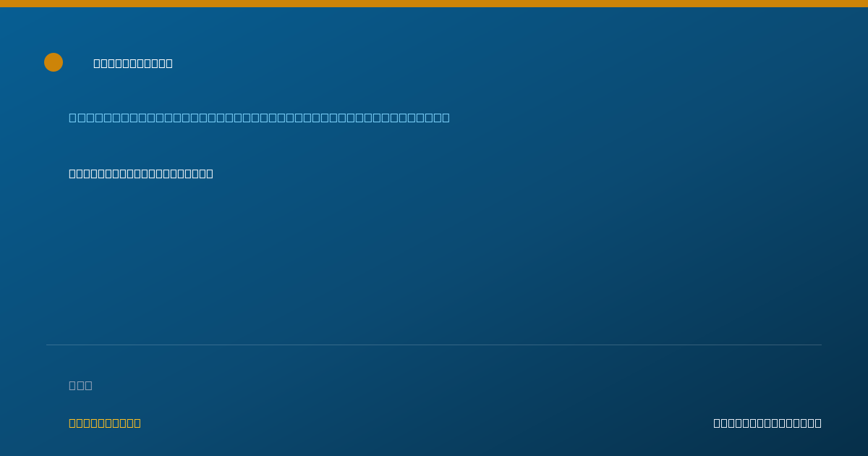Viewport: 868px width, 456px height.
Task: Click the first box of the white heading
Action: [x=97, y=63]
